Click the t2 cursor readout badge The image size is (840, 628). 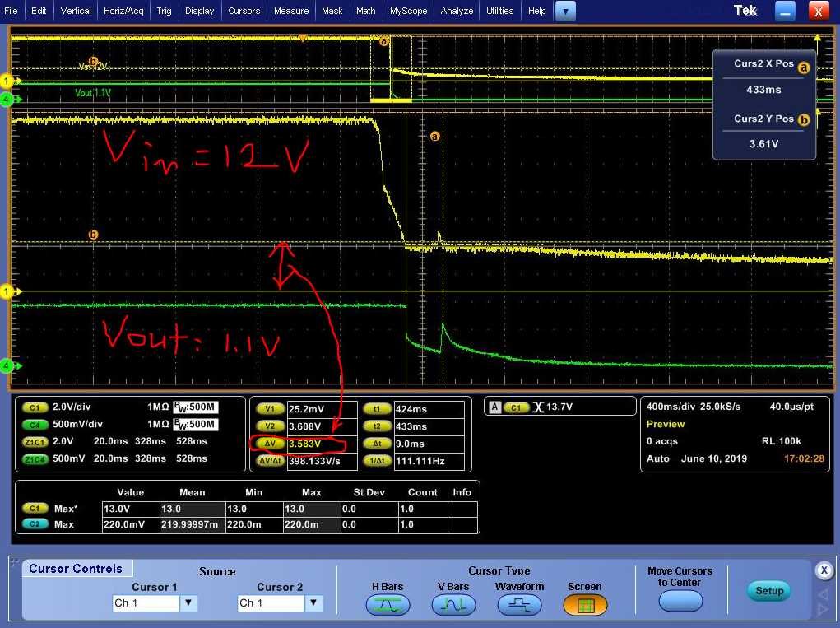pyautogui.click(x=377, y=426)
